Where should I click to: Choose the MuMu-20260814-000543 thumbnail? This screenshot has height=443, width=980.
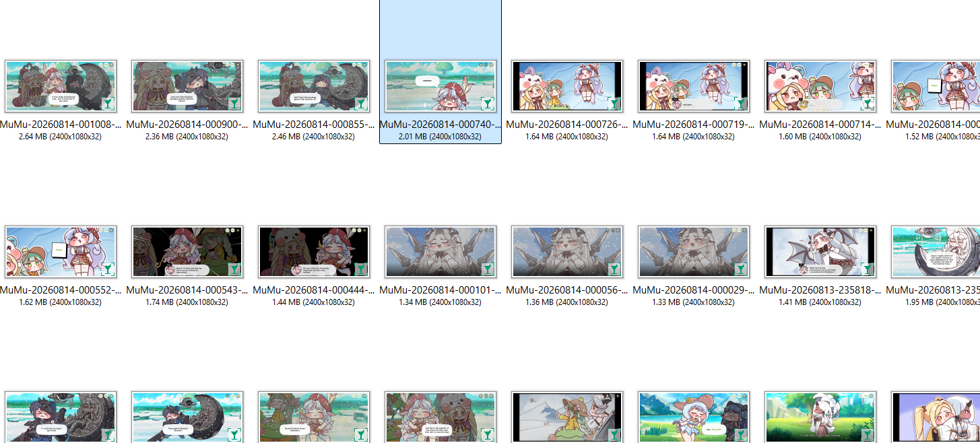(187, 252)
